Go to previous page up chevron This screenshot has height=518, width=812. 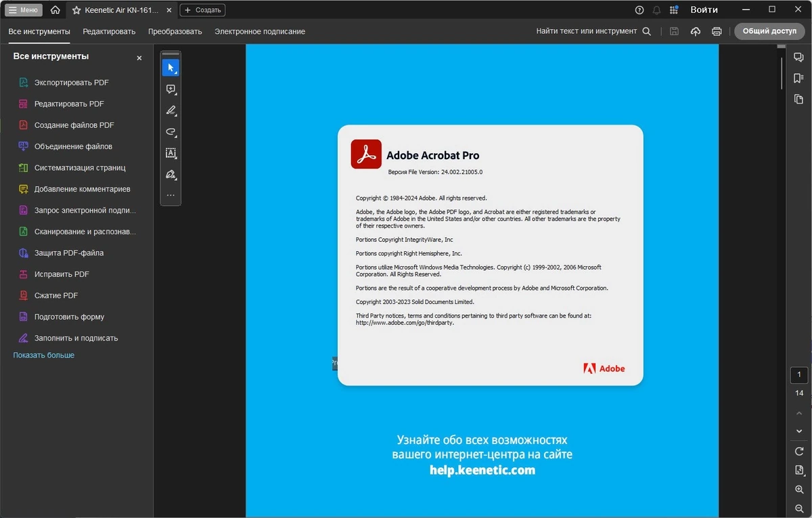[799, 413]
